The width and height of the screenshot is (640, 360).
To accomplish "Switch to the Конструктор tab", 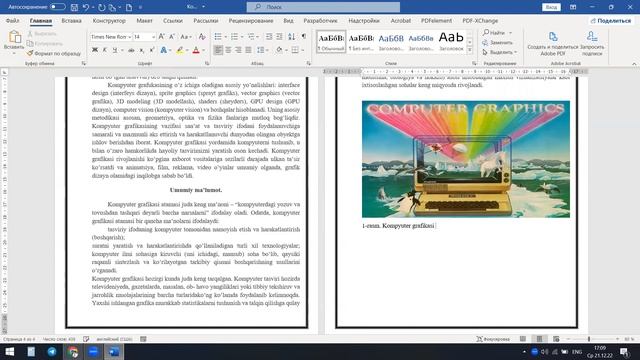I will (109, 20).
